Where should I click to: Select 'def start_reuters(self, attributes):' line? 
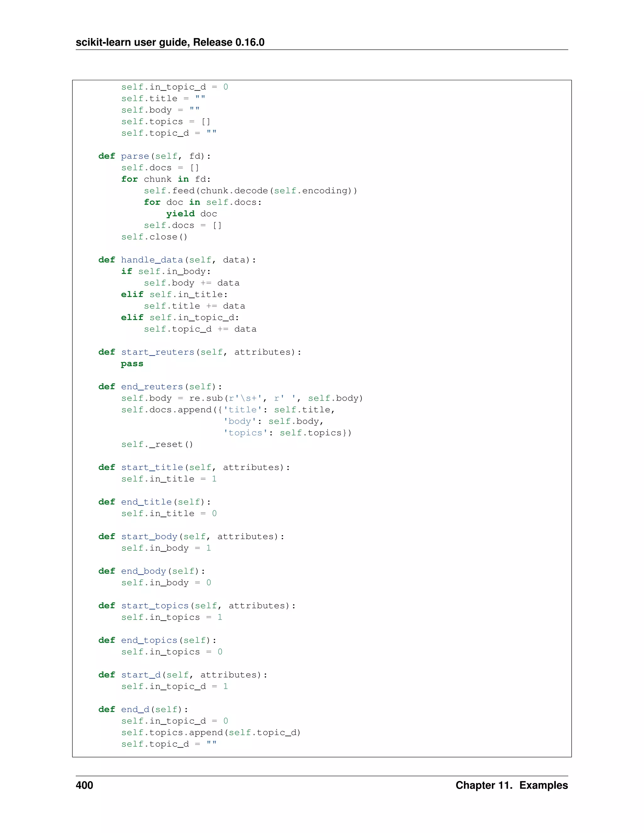pyautogui.click(x=200, y=352)
